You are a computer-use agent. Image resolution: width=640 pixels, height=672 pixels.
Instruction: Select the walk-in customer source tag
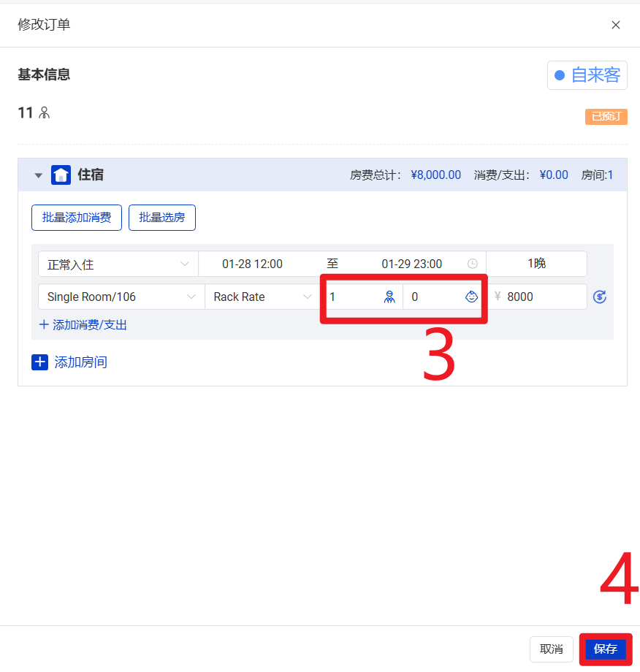point(587,75)
